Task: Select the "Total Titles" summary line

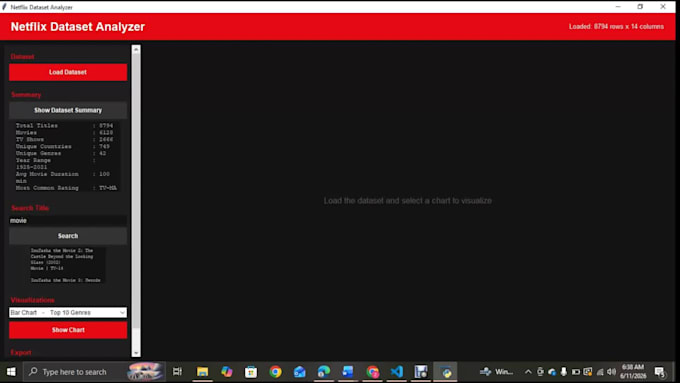Action: coord(64,125)
